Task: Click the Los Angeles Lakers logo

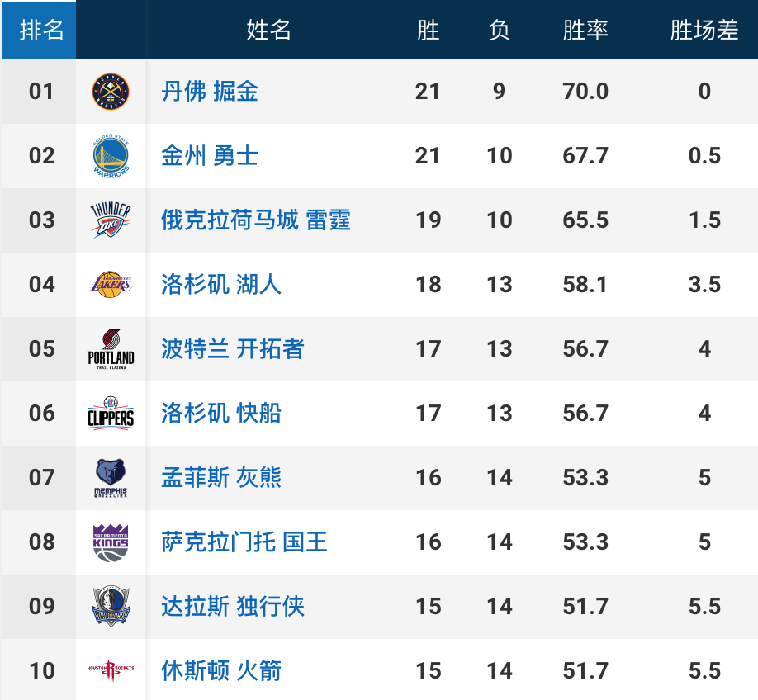Action: pos(111,285)
